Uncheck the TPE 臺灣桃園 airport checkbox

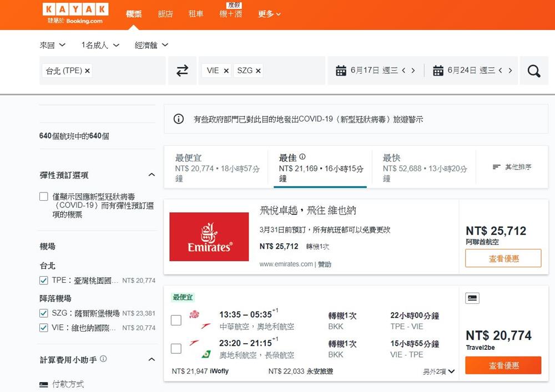(x=44, y=281)
